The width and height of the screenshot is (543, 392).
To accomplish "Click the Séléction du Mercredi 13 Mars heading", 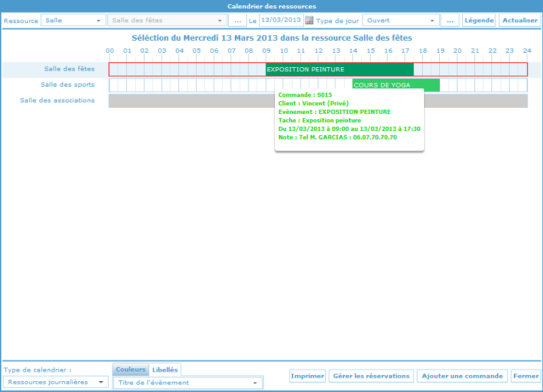I will pos(272,38).
